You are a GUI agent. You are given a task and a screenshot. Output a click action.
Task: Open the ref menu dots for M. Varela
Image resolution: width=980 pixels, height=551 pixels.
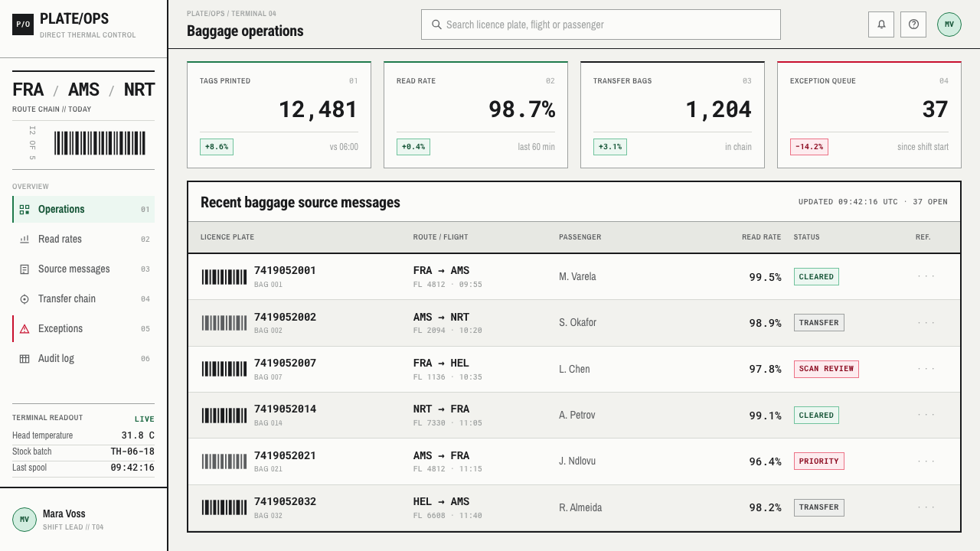tap(926, 276)
